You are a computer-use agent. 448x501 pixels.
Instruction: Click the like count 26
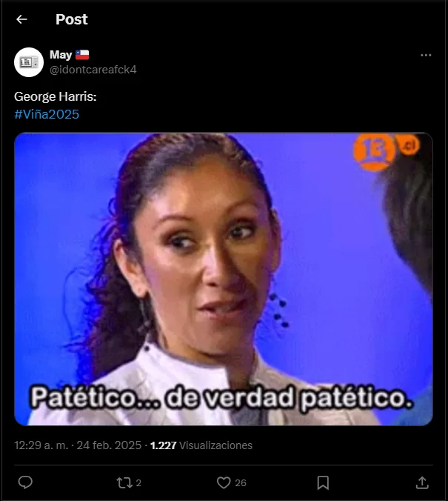[x=241, y=482]
